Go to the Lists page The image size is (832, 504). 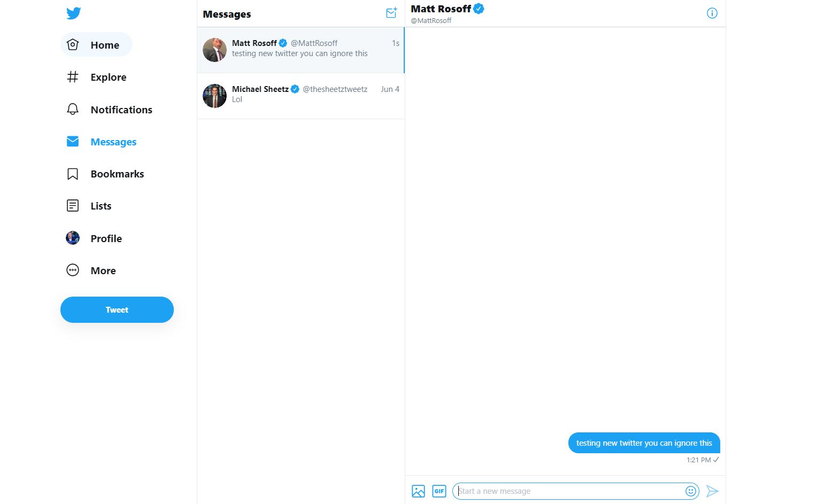pyautogui.click(x=101, y=206)
